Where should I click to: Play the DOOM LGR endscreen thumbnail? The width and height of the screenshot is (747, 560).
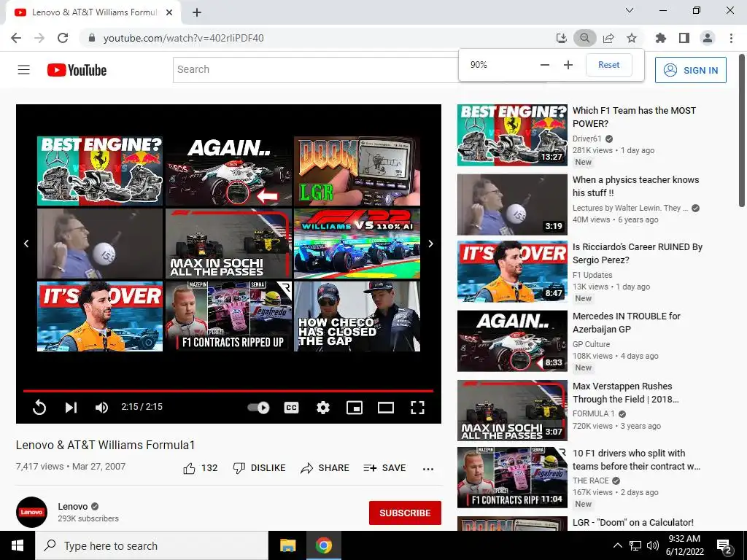point(357,171)
